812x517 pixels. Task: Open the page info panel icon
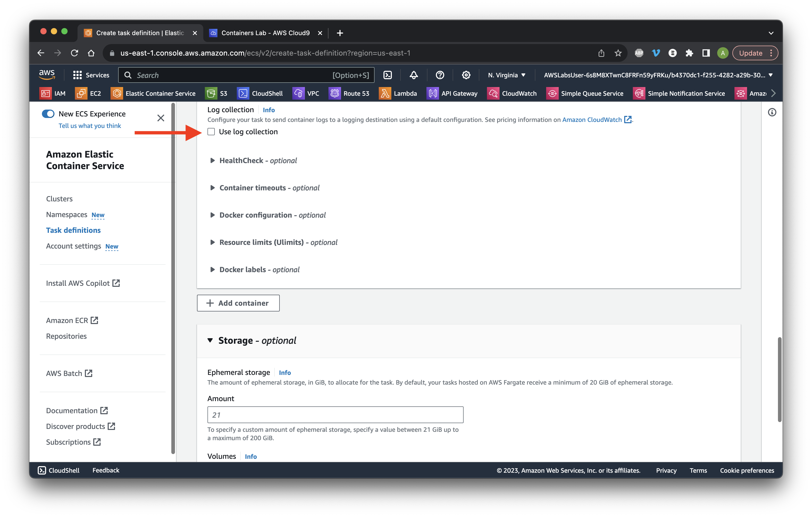pyautogui.click(x=772, y=112)
